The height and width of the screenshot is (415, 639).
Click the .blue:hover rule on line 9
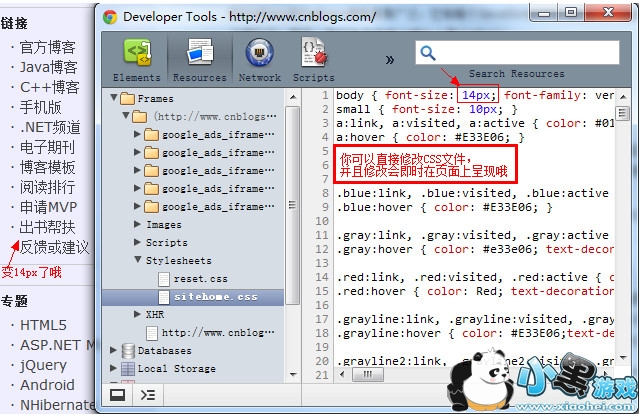[444, 208]
